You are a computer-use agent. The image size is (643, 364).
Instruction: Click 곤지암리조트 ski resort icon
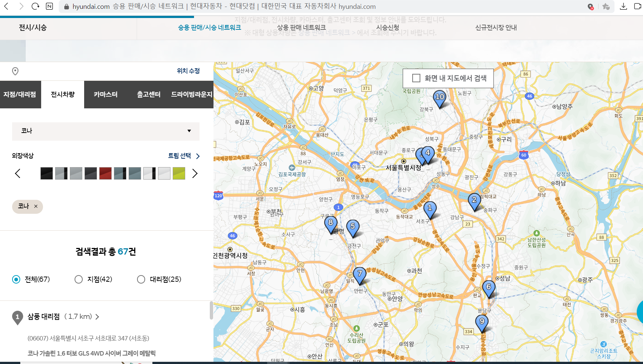[603, 344]
